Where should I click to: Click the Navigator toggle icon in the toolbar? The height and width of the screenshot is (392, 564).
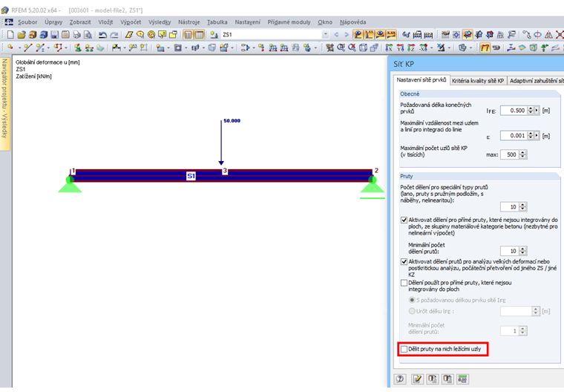coord(188,35)
